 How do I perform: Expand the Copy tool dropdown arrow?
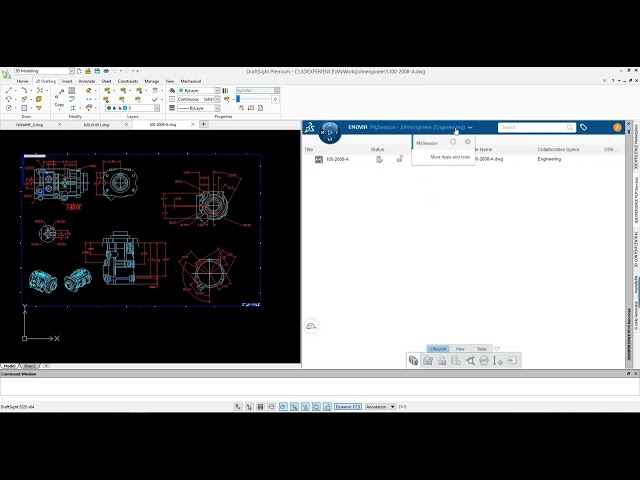[59, 109]
